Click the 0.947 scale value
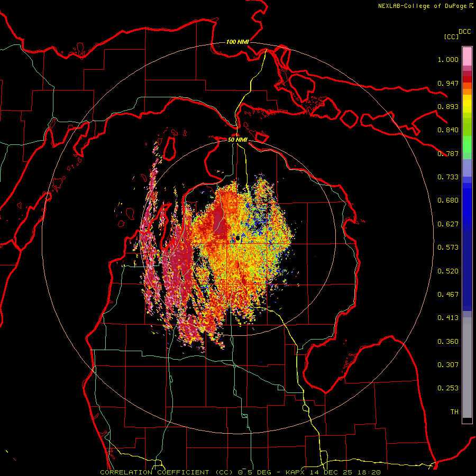476x476 pixels. coord(448,83)
